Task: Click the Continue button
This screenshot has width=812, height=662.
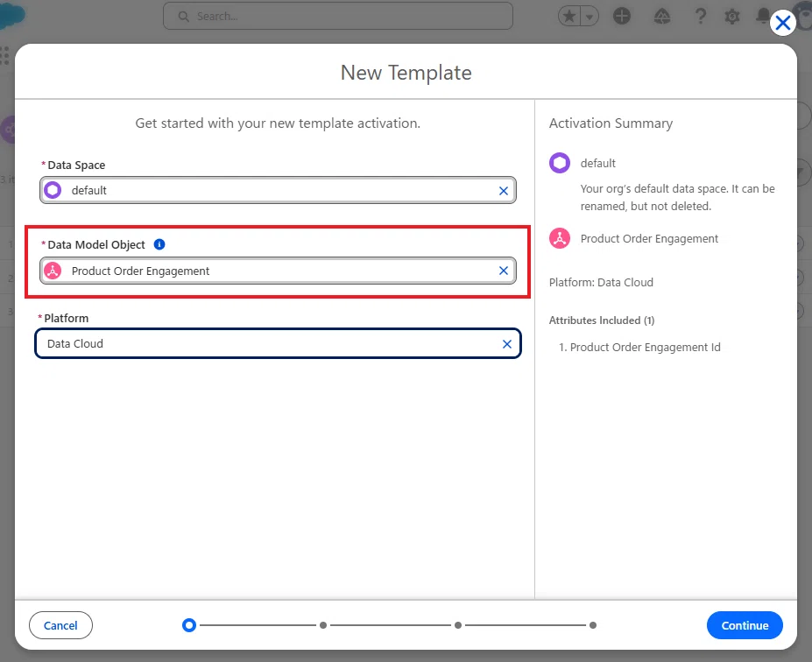Action: pyautogui.click(x=745, y=625)
